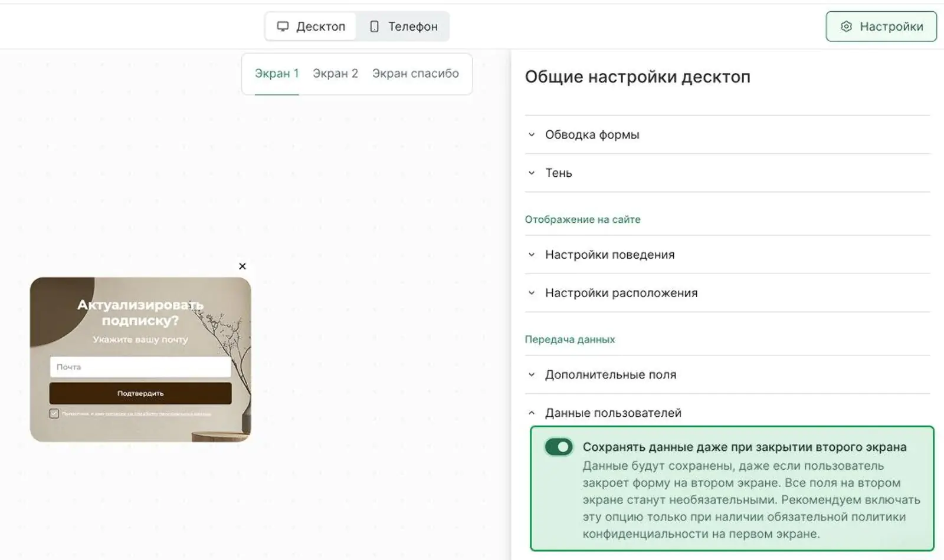Click the gear icon in Настройки

(x=846, y=27)
